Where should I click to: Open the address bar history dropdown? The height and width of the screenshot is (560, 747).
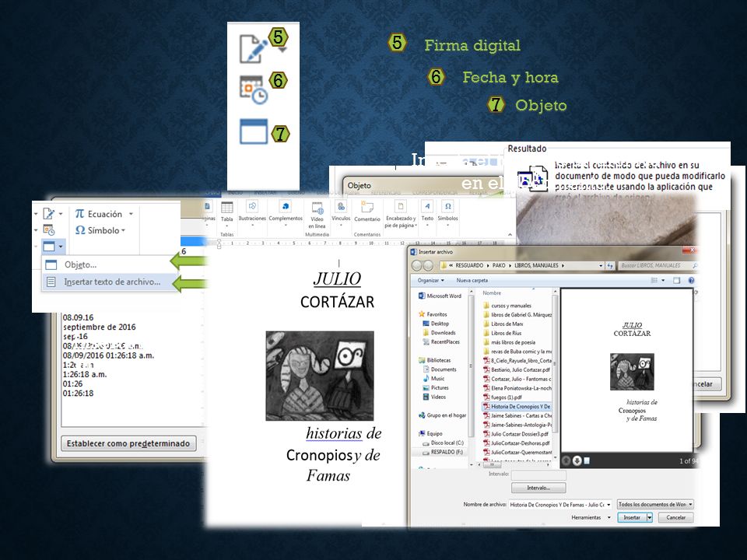click(x=600, y=266)
